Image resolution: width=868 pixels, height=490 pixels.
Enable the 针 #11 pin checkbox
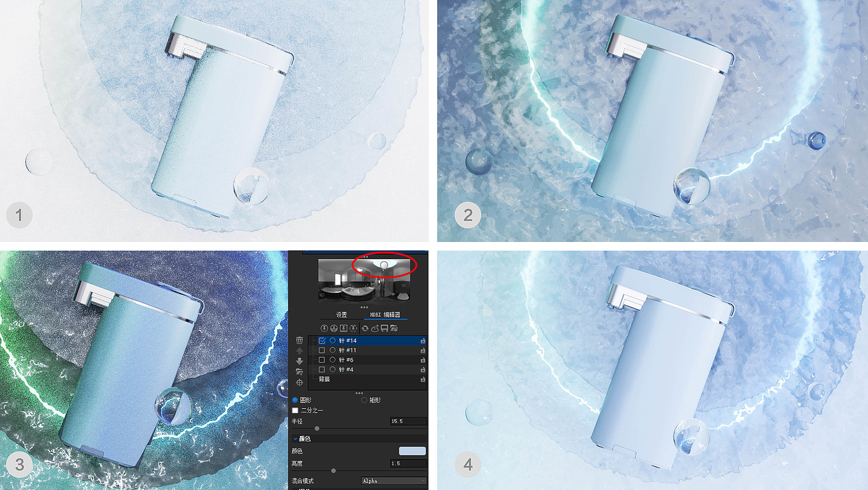[x=322, y=350]
